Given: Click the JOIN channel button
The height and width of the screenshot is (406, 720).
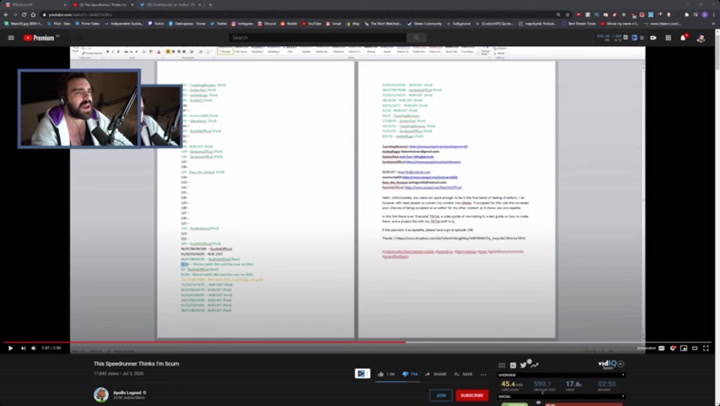Looking at the screenshot, I should coord(441,395).
